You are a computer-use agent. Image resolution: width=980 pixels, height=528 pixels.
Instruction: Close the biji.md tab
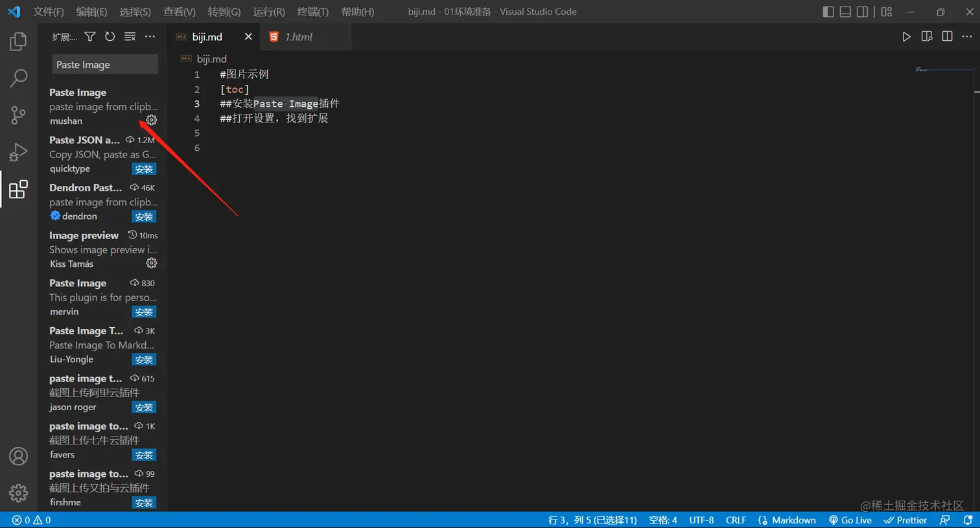[248, 37]
